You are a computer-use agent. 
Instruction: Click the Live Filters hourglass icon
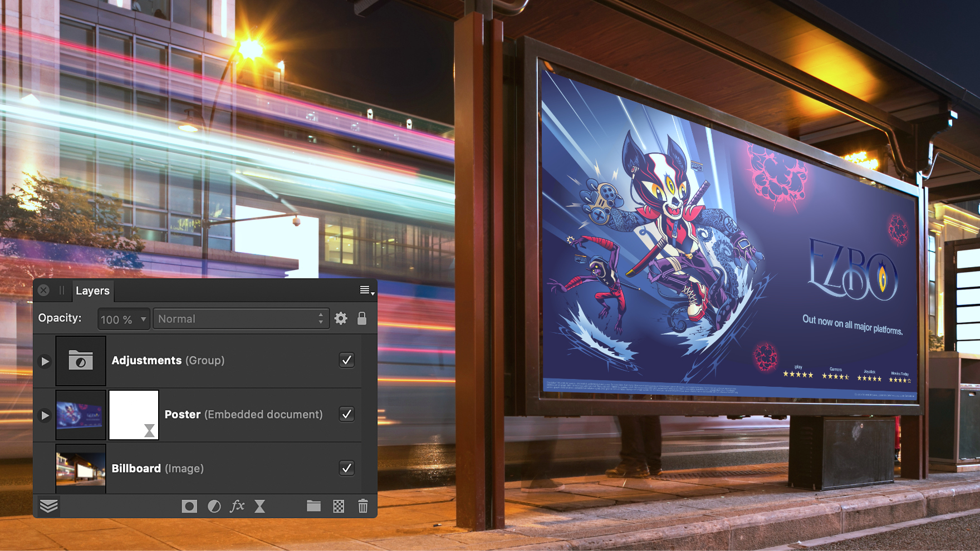tap(260, 506)
